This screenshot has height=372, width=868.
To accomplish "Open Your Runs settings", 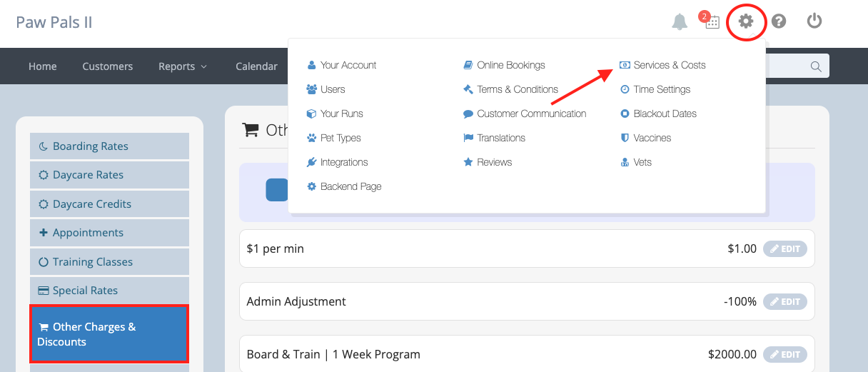I will 335,114.
